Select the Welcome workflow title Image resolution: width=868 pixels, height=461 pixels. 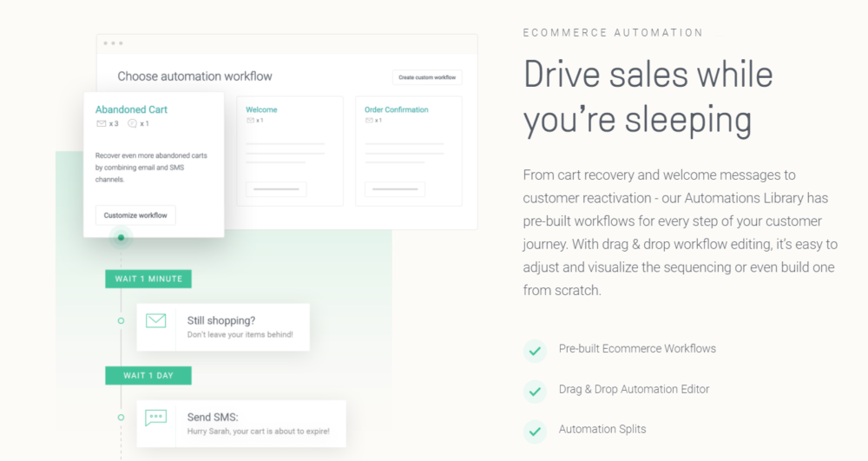261,109
